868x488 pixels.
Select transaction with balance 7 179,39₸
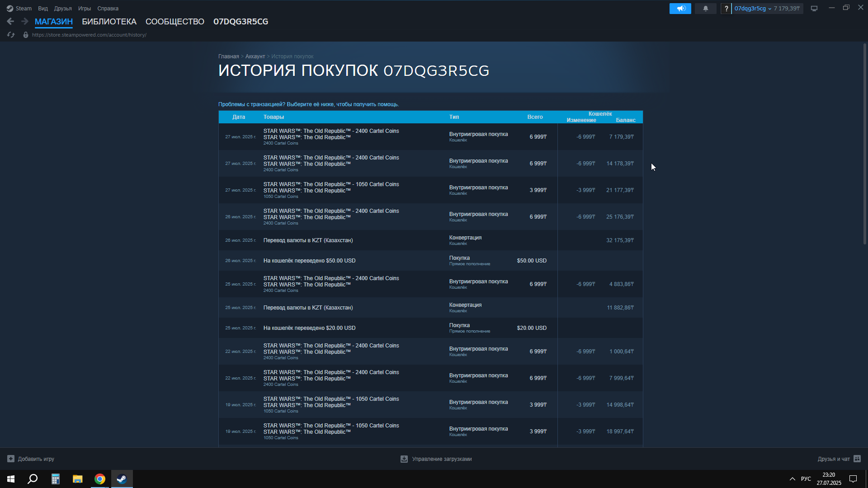click(430, 137)
